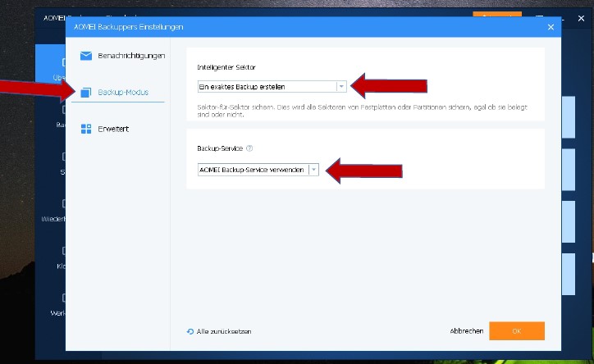Click the Backup-Modus stacked squares icon

tap(86, 92)
